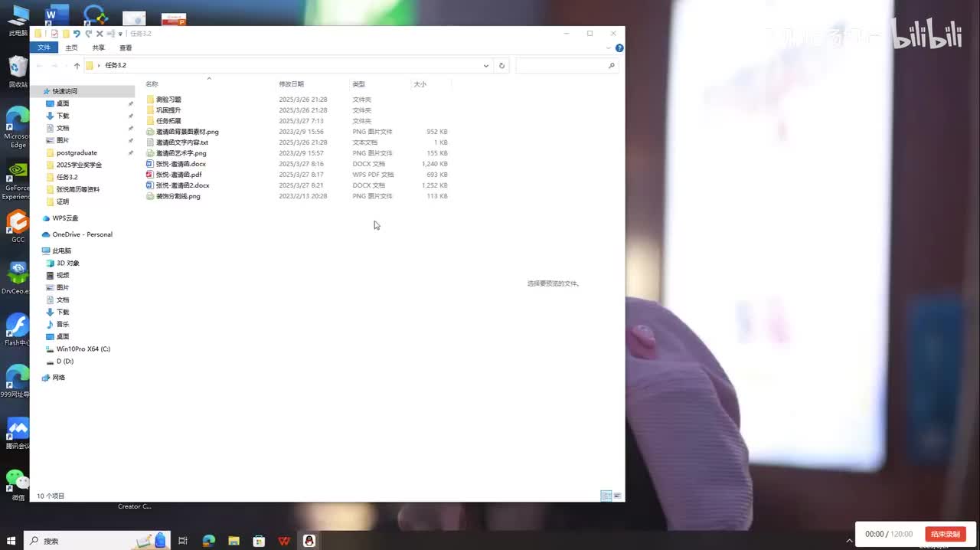The height and width of the screenshot is (550, 980).
Task: Refresh the current folder view
Action: pos(501,66)
